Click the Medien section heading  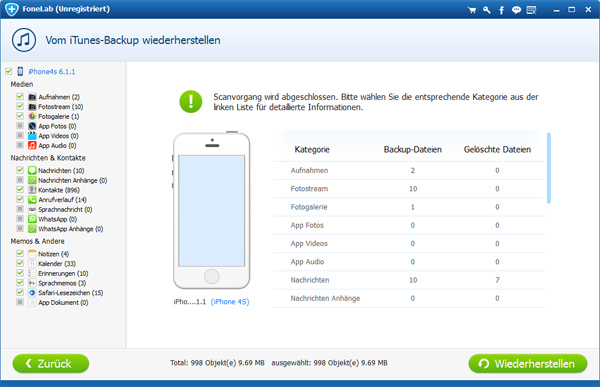[x=22, y=84]
